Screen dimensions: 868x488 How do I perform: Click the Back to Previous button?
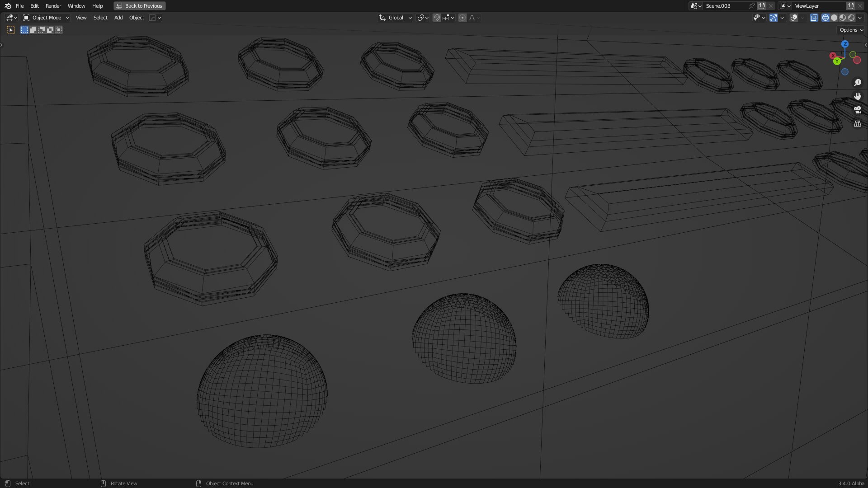[x=140, y=6]
